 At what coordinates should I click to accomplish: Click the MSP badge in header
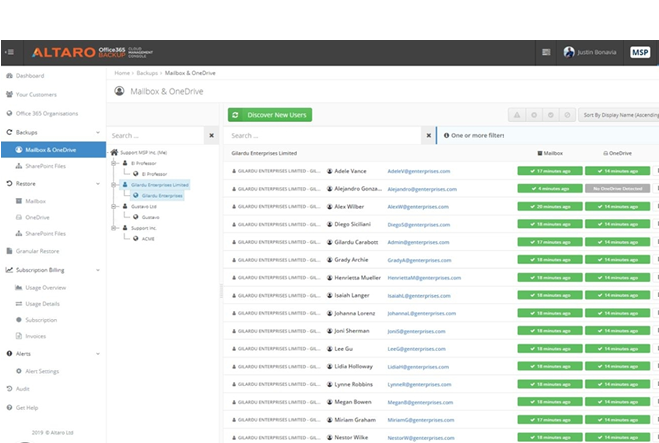pos(639,52)
